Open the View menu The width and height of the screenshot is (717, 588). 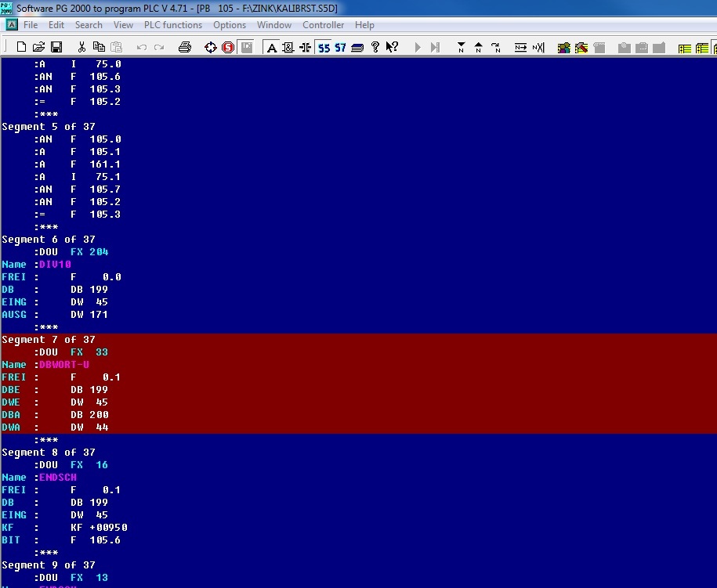tap(123, 25)
